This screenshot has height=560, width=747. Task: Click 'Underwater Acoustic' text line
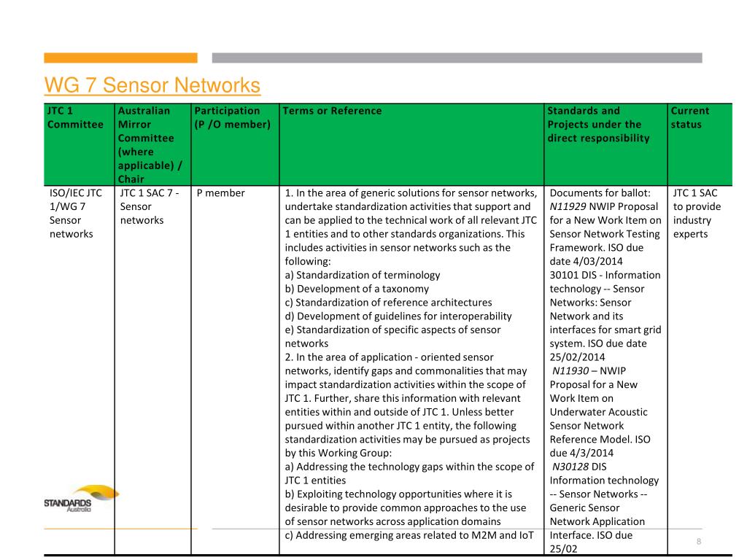tap(598, 413)
